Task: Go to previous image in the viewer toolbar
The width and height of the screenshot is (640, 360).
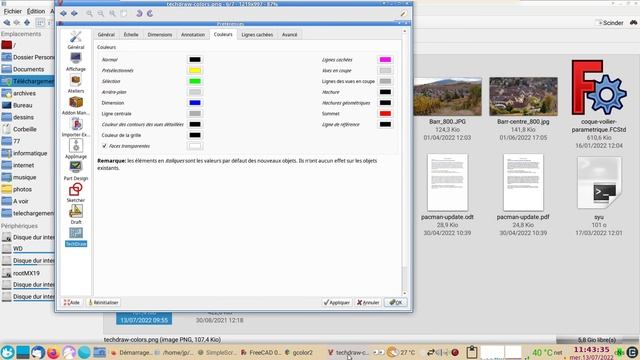Action: tap(64, 13)
